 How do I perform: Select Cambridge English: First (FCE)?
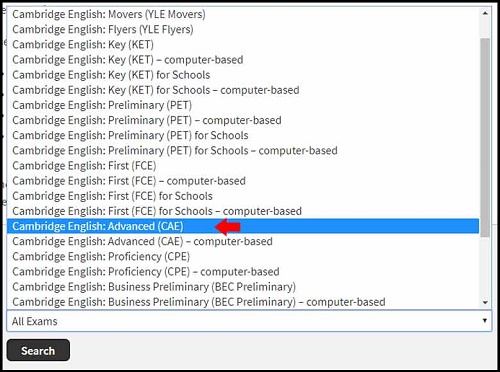243,166
